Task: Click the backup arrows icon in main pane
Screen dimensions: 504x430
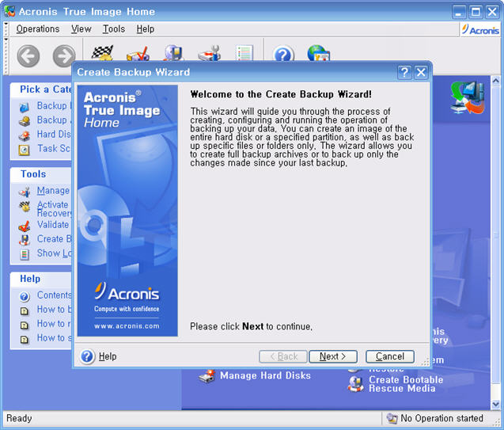Action: (x=468, y=98)
